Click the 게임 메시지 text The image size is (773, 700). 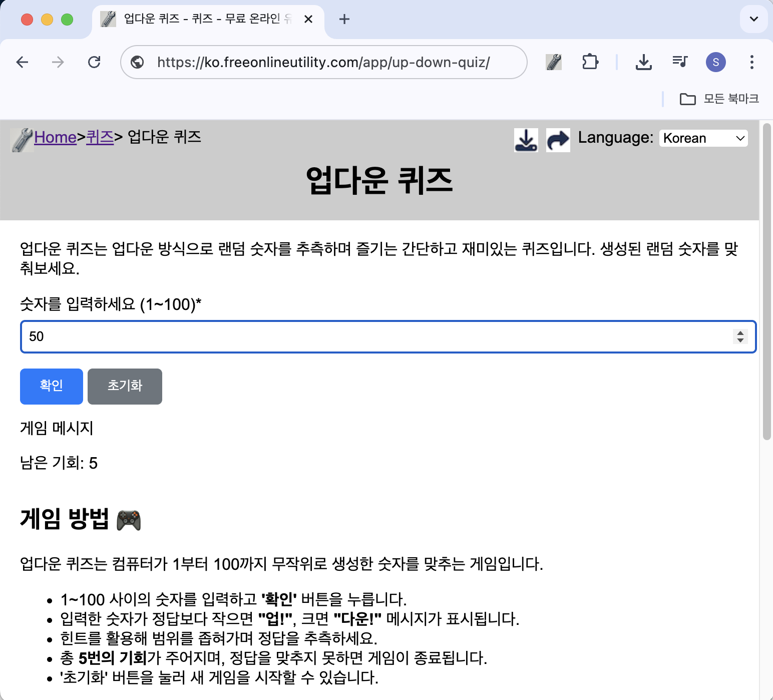pos(57,428)
